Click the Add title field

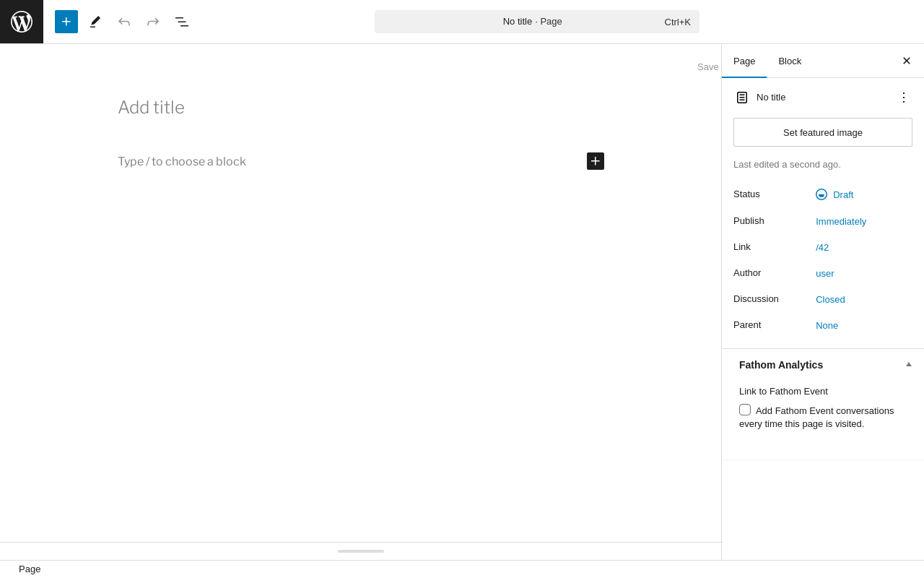(361, 108)
